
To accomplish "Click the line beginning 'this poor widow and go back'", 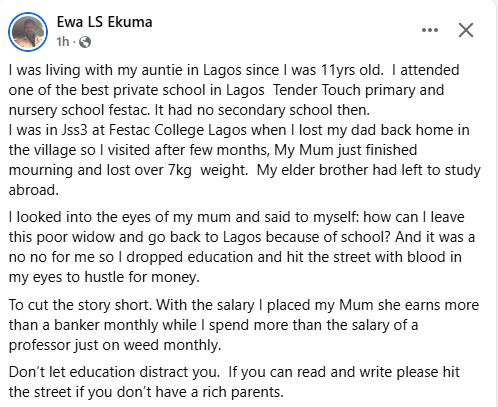I will [x=242, y=237].
